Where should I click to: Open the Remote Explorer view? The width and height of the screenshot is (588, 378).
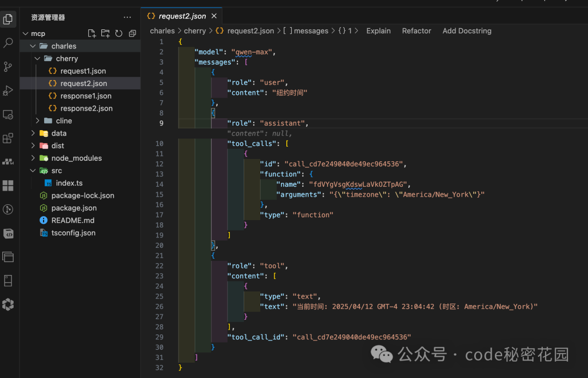[8, 114]
